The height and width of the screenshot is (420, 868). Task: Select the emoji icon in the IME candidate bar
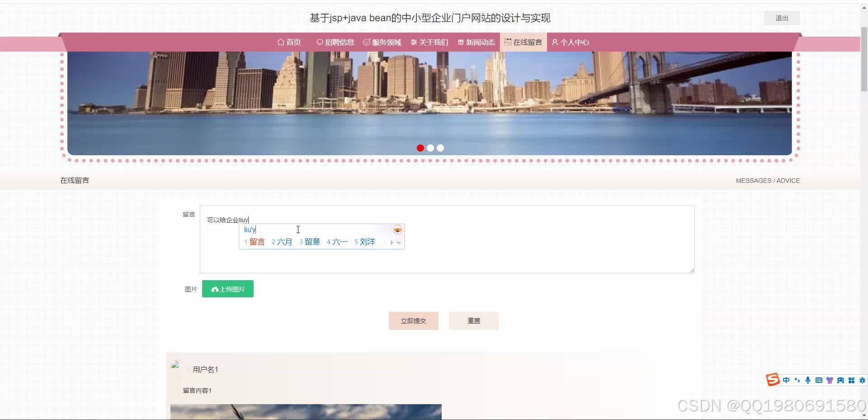click(397, 229)
